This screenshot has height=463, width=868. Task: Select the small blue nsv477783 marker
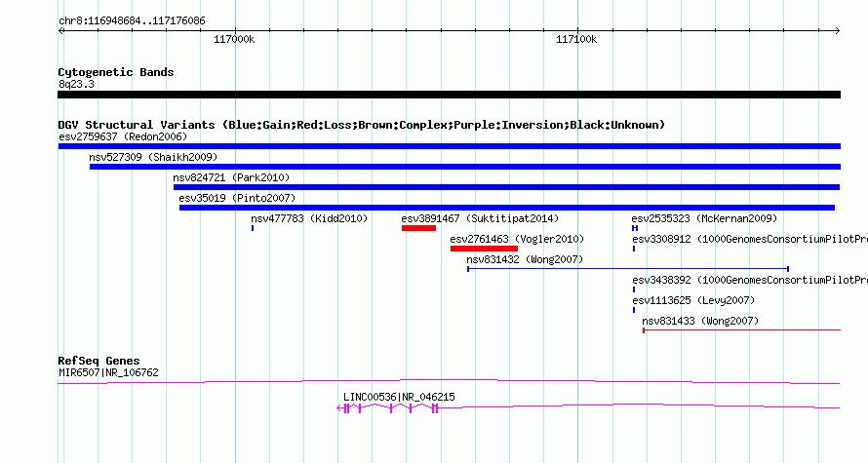coord(253,228)
